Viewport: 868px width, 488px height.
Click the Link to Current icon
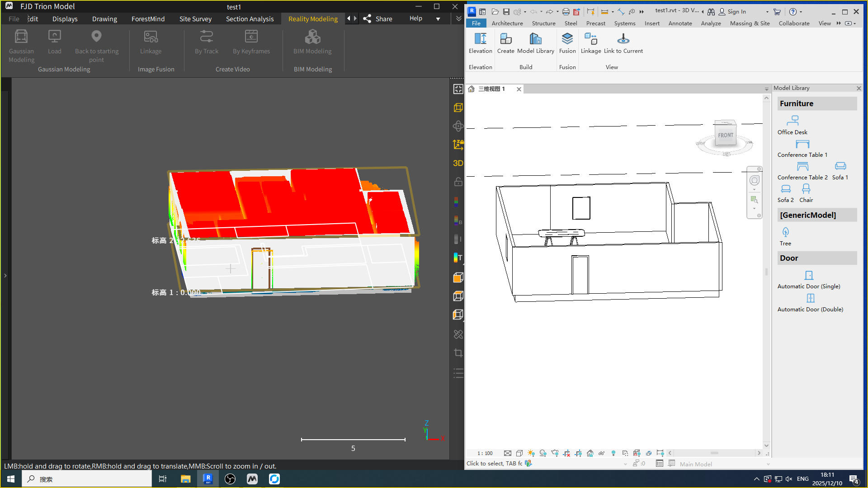[x=623, y=39]
